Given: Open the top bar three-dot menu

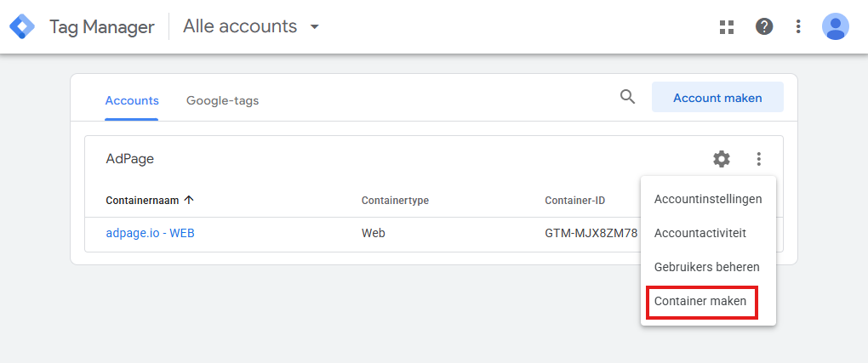Looking at the screenshot, I should [x=798, y=26].
